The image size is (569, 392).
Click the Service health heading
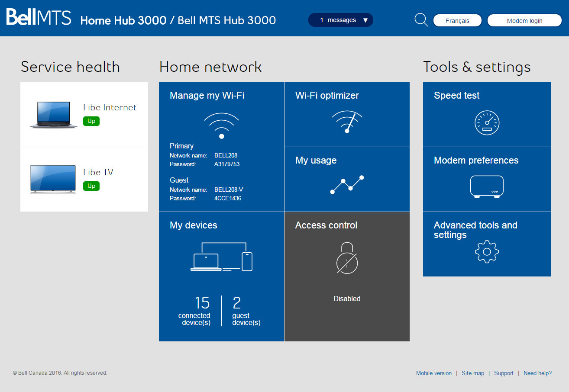70,67
